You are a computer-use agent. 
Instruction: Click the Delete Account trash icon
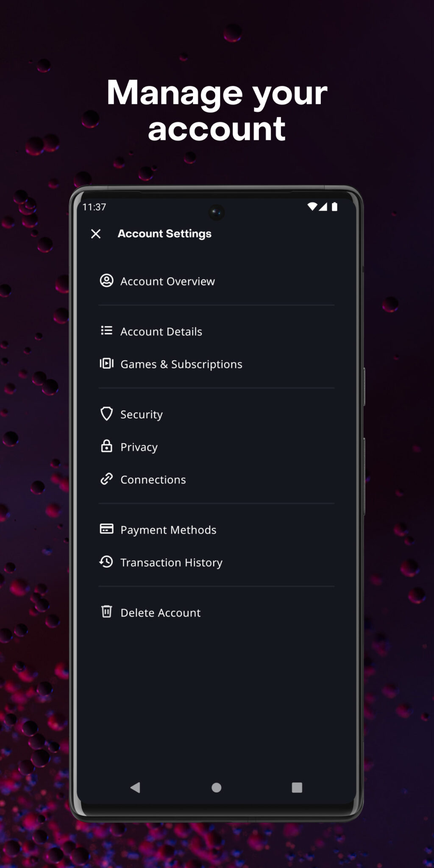point(106,612)
